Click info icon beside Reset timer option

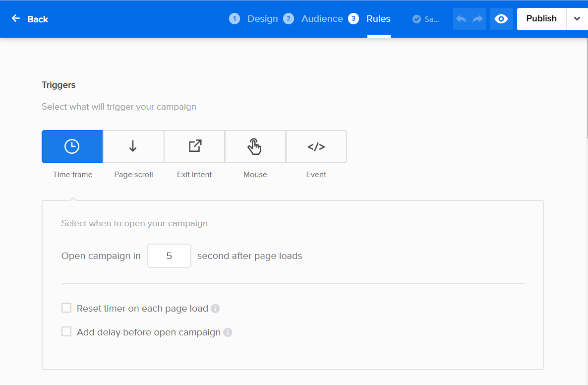point(215,309)
